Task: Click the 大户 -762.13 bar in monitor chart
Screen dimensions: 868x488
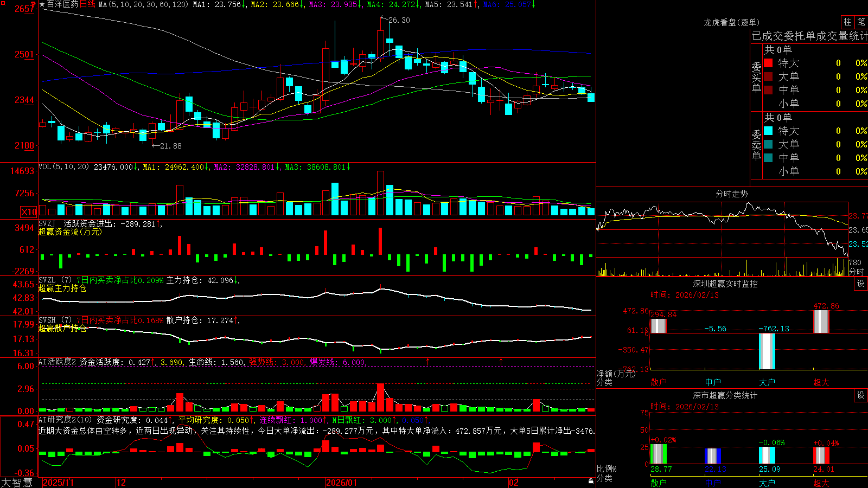Action: (767, 351)
